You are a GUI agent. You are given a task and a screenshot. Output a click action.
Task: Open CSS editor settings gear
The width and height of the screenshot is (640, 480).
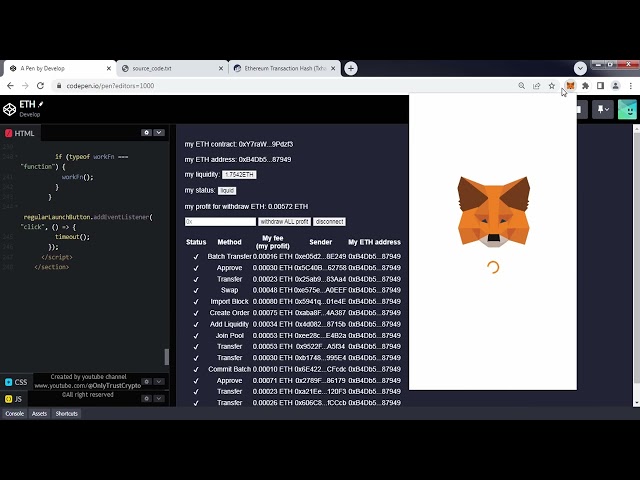point(146,382)
